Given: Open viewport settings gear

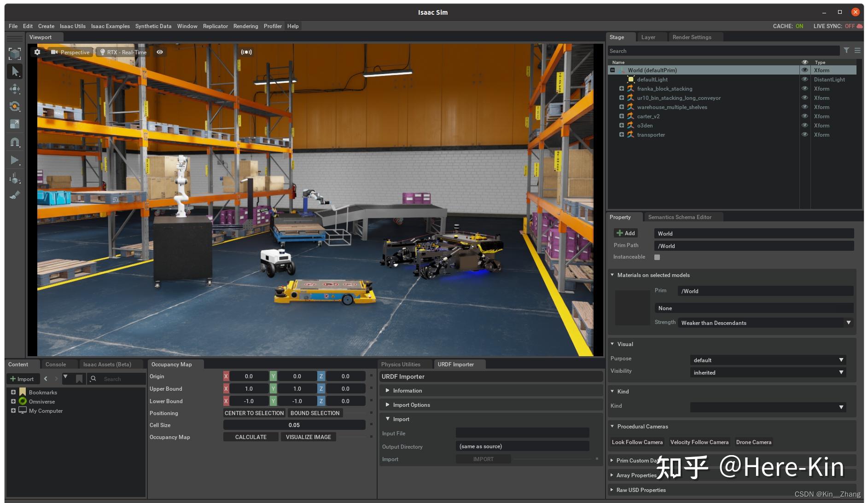Looking at the screenshot, I should pos(37,52).
